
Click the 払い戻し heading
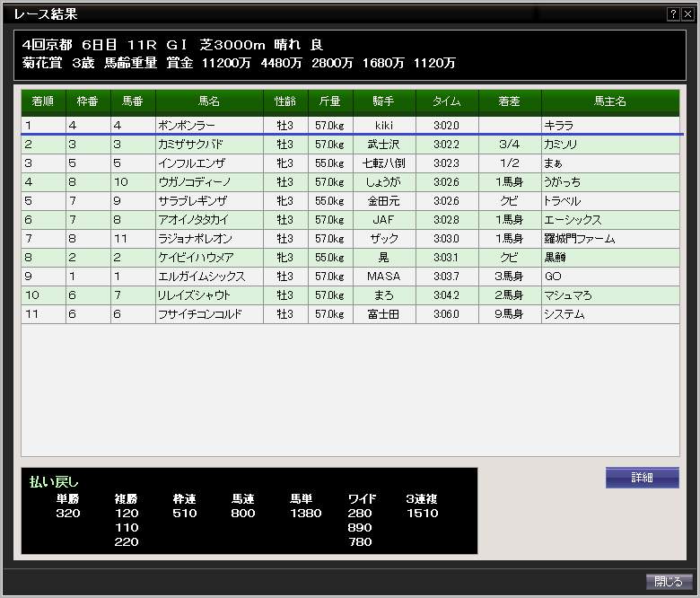tap(54, 482)
